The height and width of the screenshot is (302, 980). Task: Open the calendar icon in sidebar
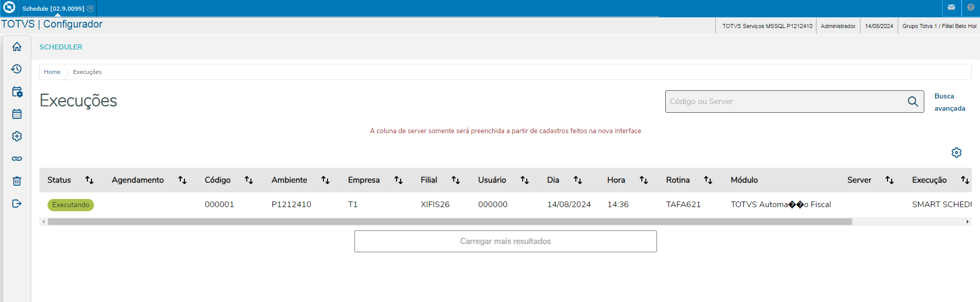(x=17, y=114)
